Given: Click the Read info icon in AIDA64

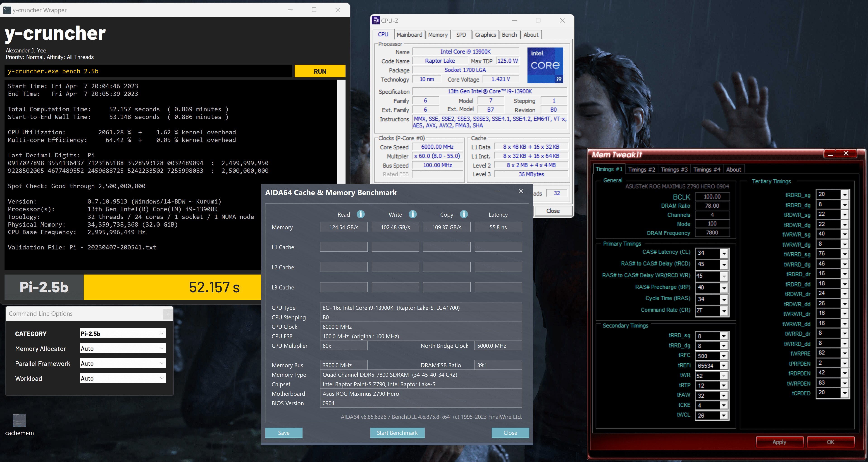Looking at the screenshot, I should pyautogui.click(x=360, y=214).
